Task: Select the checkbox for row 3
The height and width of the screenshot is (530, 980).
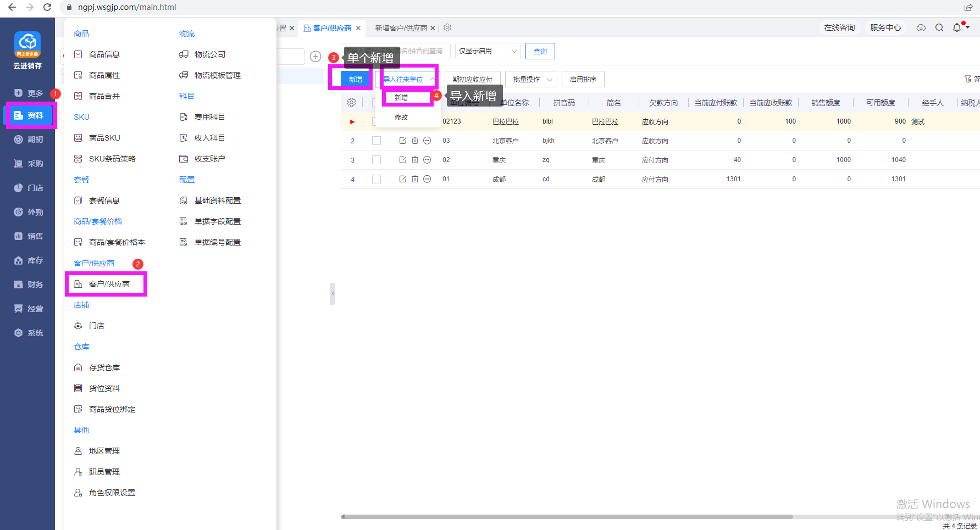Action: pyautogui.click(x=377, y=160)
